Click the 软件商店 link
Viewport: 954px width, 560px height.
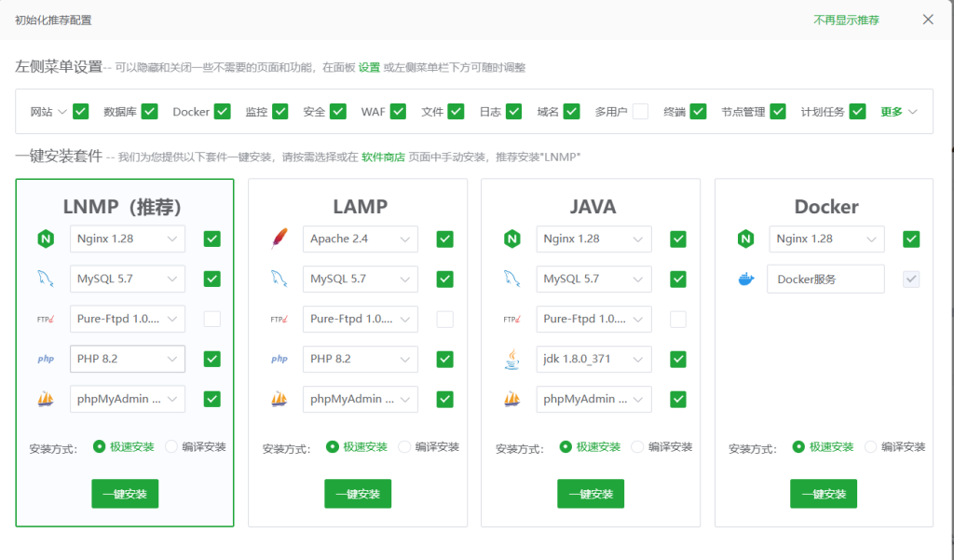(x=383, y=157)
